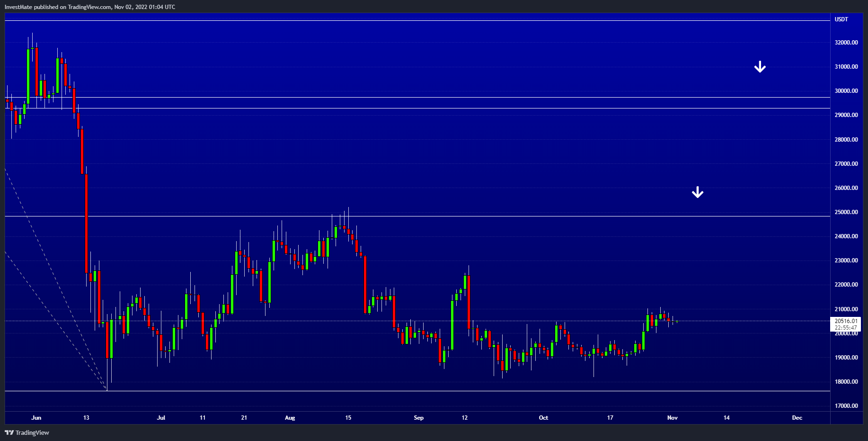Click the TradingView logo at bottom left
The image size is (868, 441).
[x=27, y=432]
